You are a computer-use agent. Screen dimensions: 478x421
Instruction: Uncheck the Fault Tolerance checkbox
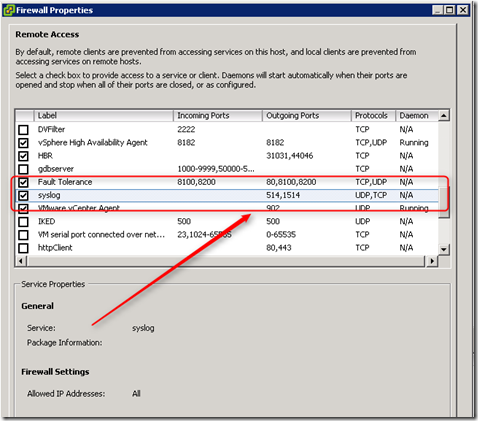click(x=23, y=182)
